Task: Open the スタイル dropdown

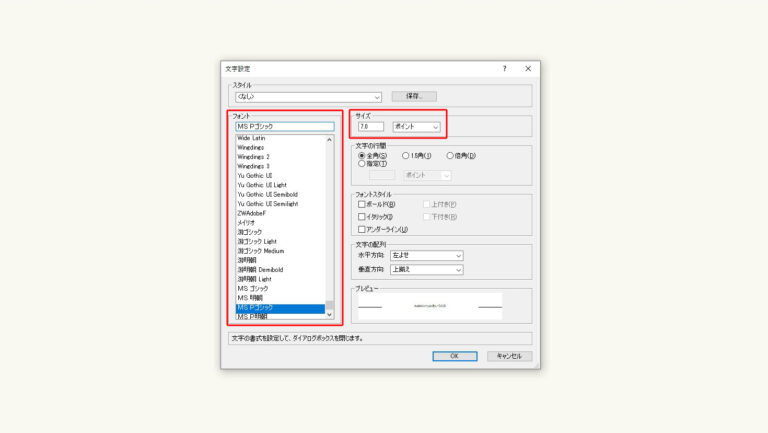Action: (x=307, y=97)
